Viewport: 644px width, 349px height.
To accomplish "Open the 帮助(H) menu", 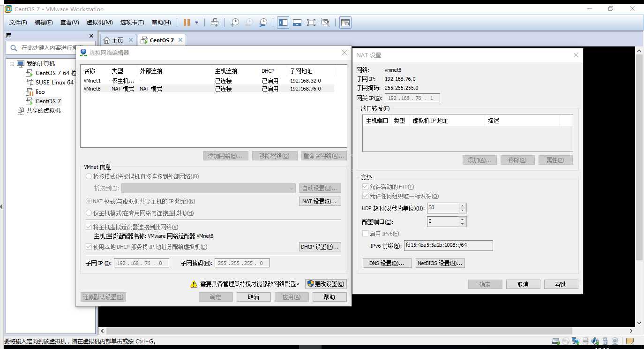I will (x=161, y=23).
